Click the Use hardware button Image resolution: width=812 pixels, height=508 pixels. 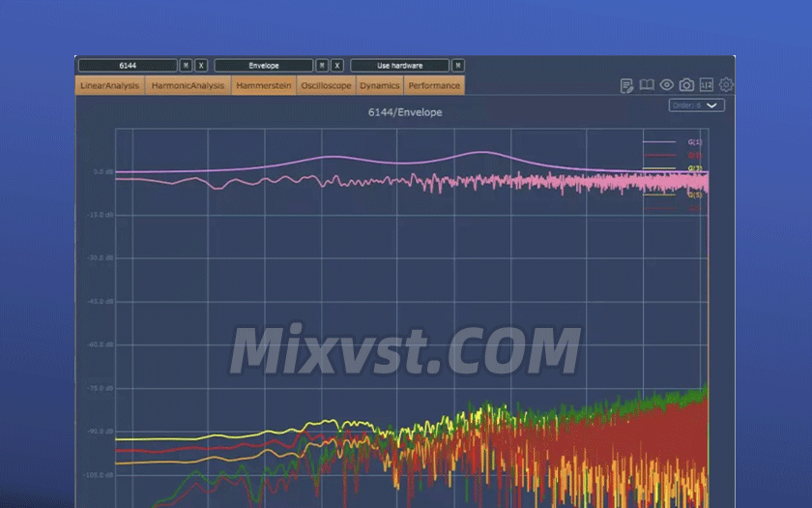(399, 66)
